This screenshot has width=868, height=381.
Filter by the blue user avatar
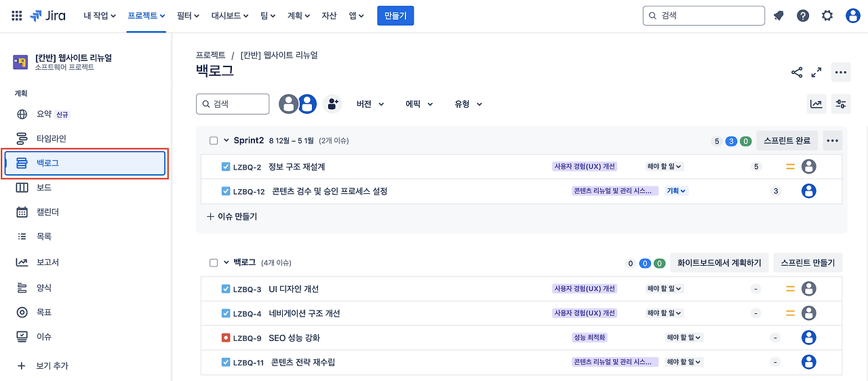(x=308, y=104)
